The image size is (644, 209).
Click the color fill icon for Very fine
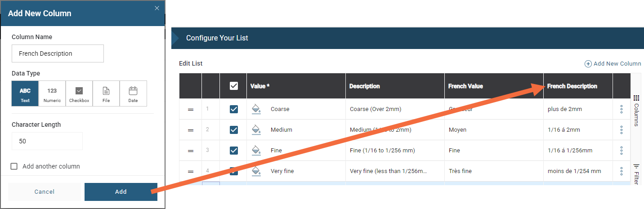click(x=256, y=171)
